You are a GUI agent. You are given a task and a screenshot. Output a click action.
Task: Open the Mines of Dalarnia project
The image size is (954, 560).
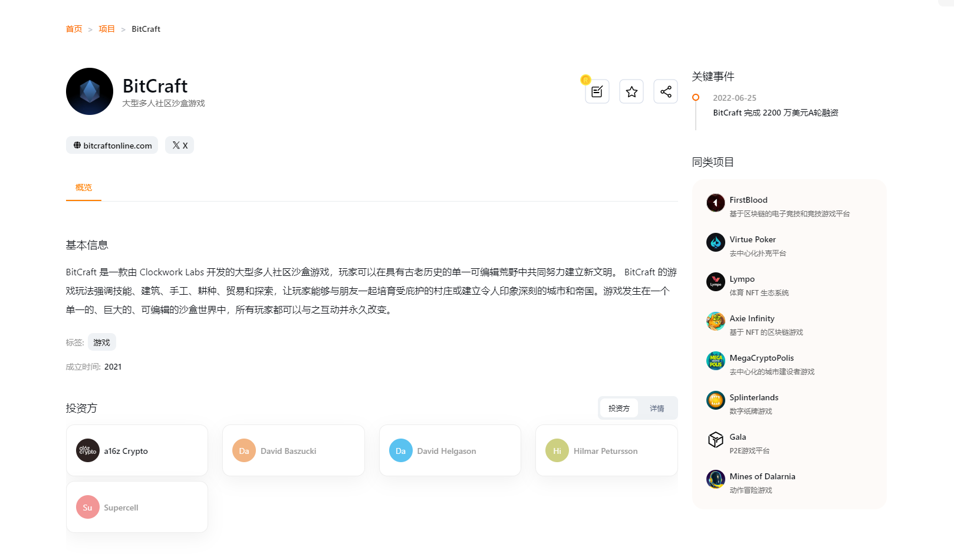762,476
